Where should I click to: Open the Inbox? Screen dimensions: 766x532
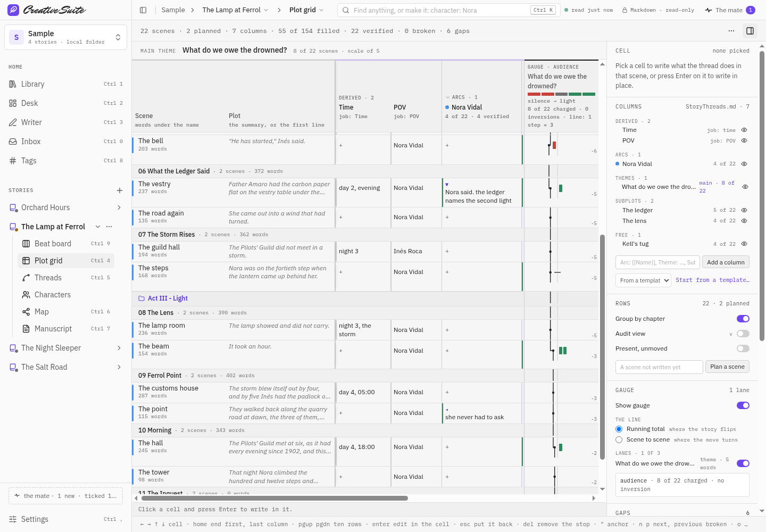pos(66,142)
